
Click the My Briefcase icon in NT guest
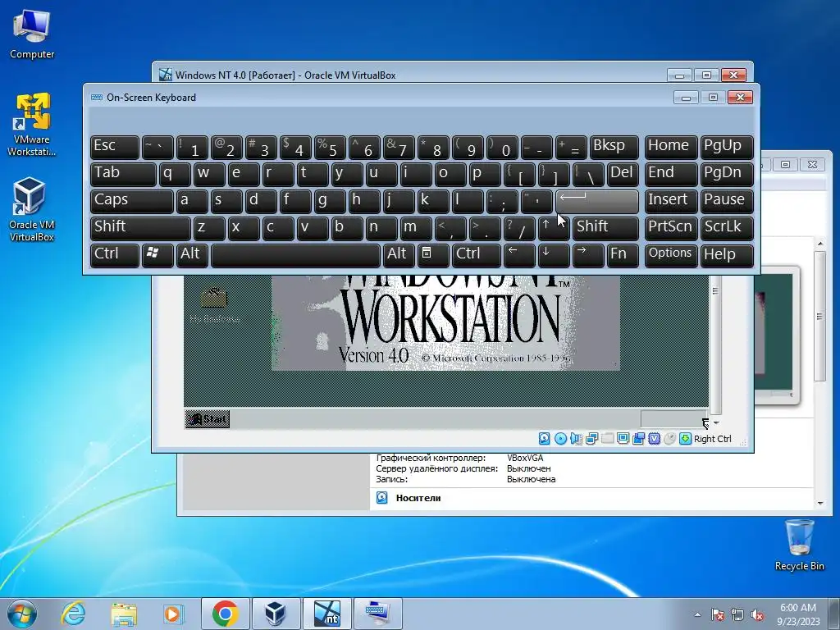pos(214,305)
